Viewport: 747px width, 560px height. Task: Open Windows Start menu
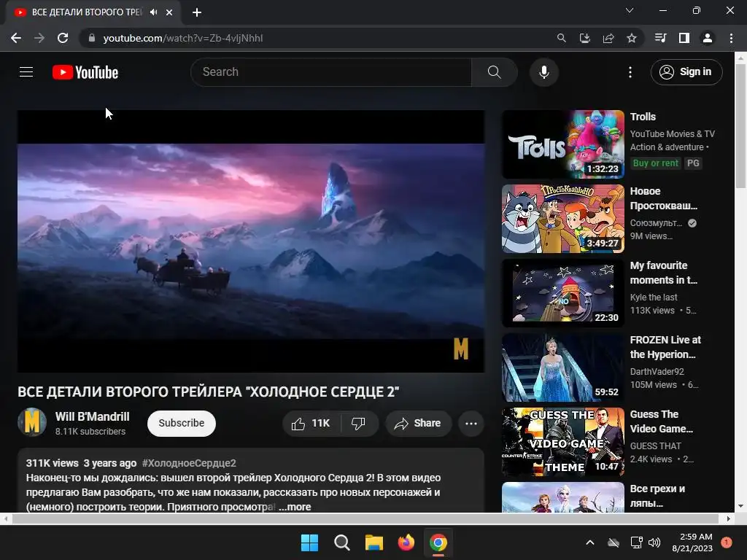(309, 542)
